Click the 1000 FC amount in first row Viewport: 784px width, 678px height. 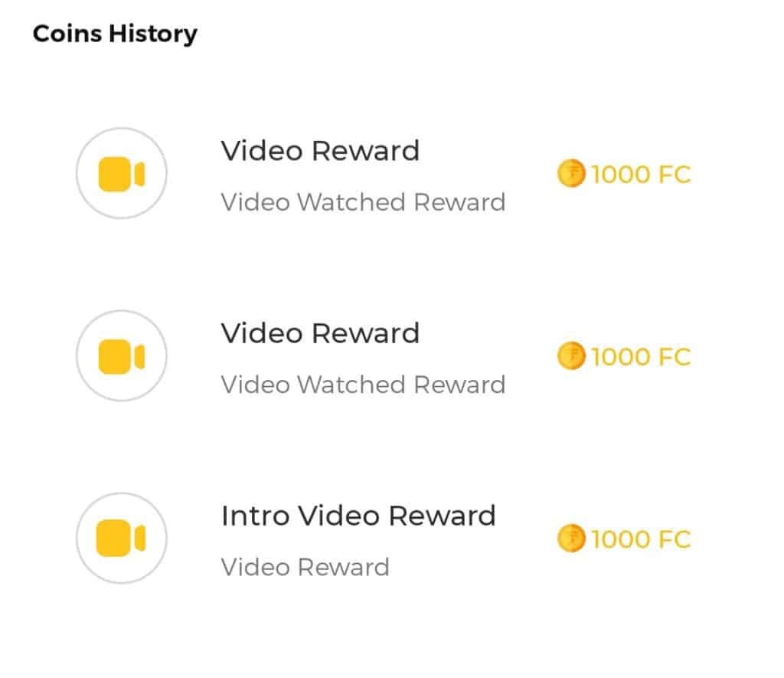click(643, 174)
